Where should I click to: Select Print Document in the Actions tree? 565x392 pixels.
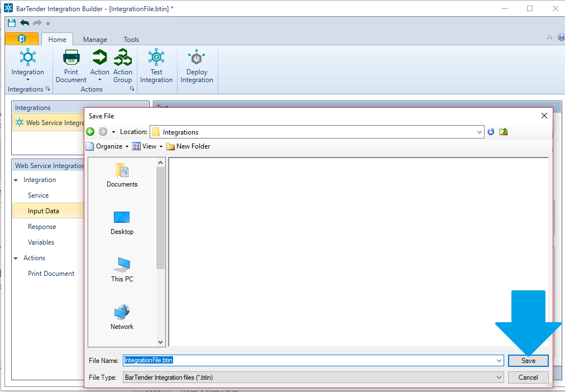click(x=51, y=274)
